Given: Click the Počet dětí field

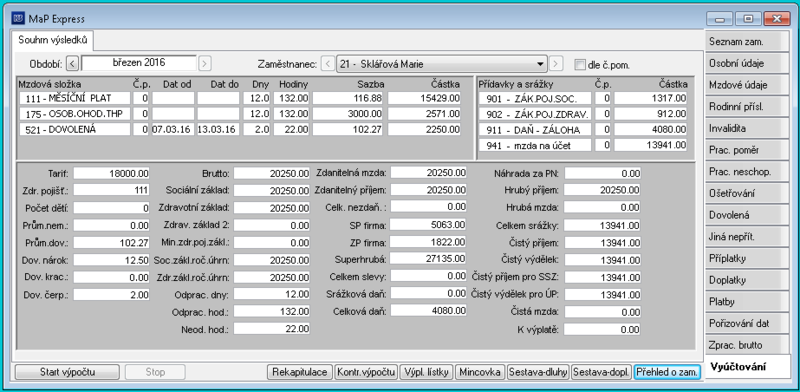Looking at the screenshot, I should 111,208.
